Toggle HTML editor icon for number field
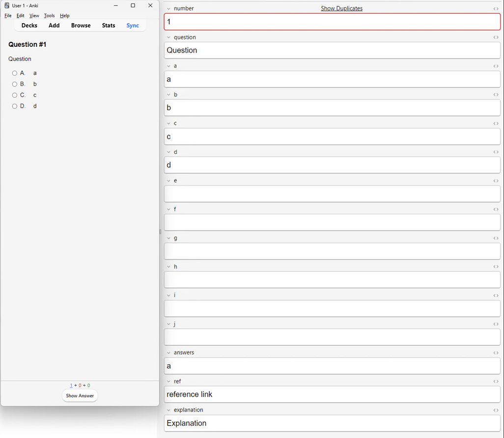Screen dimensions: 504x438 click(496, 9)
